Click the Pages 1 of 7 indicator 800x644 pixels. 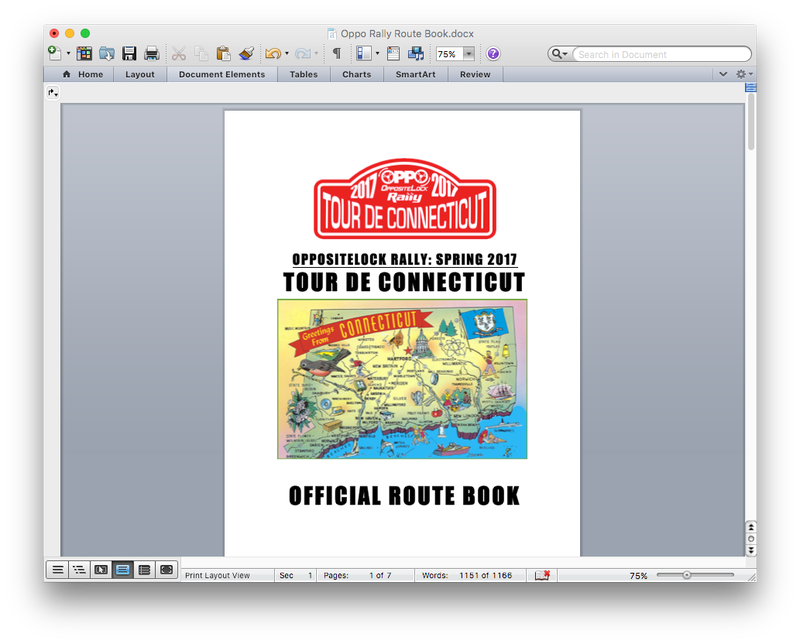coord(365,575)
